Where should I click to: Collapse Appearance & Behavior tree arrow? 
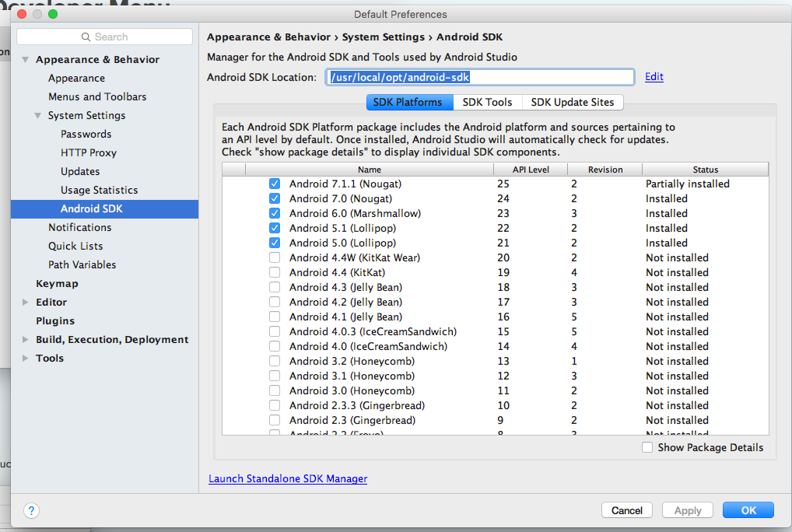(25, 60)
